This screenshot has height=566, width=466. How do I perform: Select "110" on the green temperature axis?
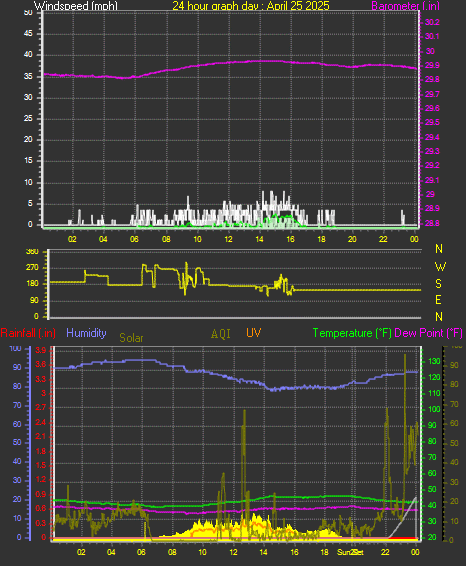coord(434,393)
